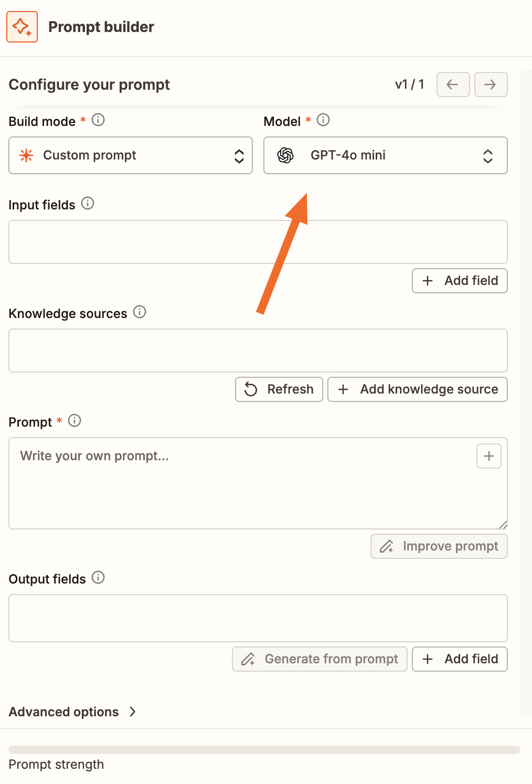This screenshot has height=784, width=532.
Task: Click the next version arrow
Action: tap(490, 84)
